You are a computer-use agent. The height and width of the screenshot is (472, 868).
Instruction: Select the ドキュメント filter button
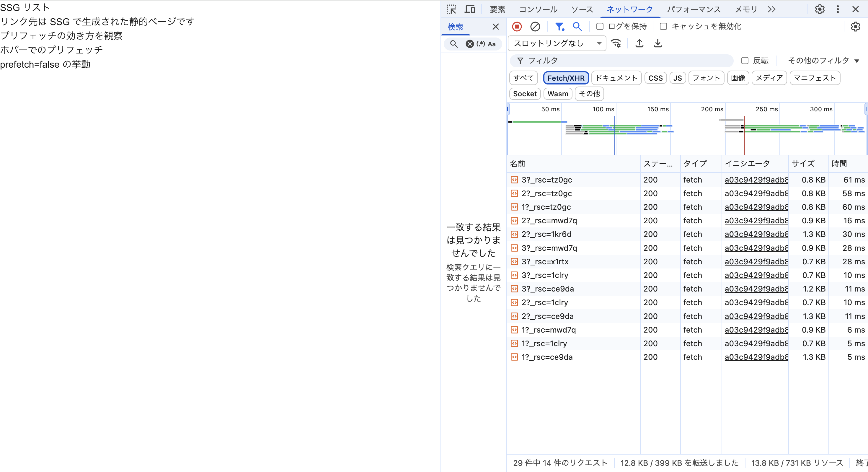(616, 78)
